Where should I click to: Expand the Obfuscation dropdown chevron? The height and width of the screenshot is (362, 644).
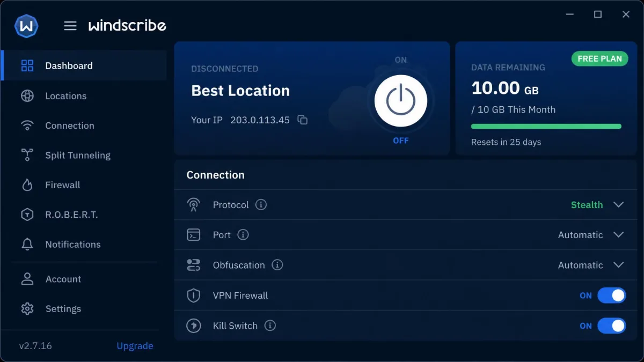point(619,265)
